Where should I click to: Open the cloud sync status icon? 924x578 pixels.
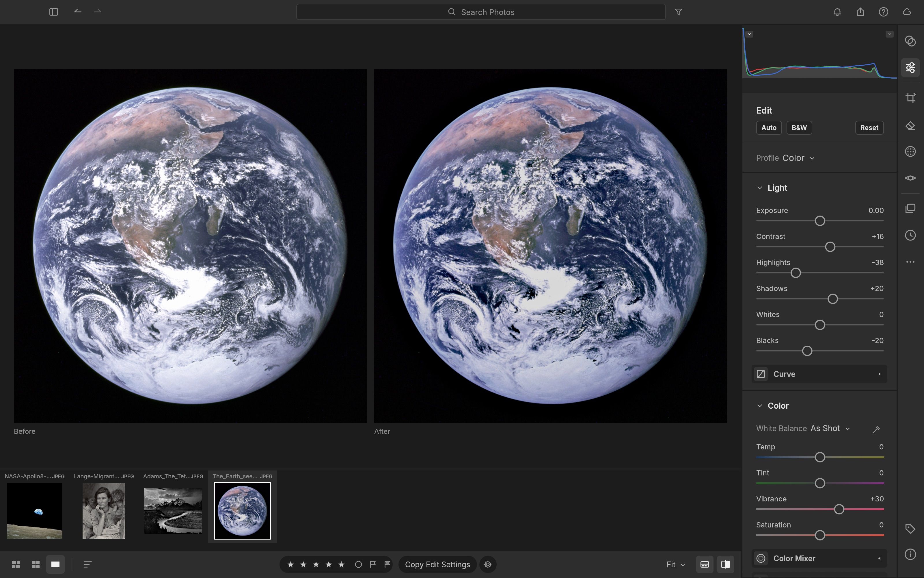click(x=907, y=12)
